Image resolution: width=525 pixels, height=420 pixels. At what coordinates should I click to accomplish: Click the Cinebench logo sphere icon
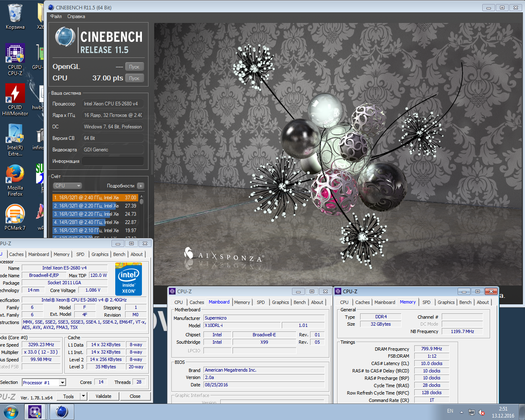pyautogui.click(x=65, y=37)
